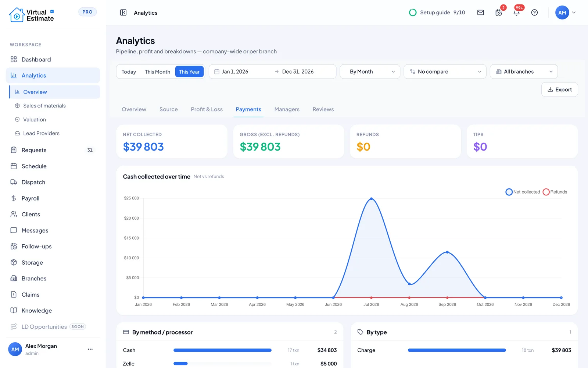The image size is (588, 368).
Task: Click the Claims document icon
Action: [14, 294]
